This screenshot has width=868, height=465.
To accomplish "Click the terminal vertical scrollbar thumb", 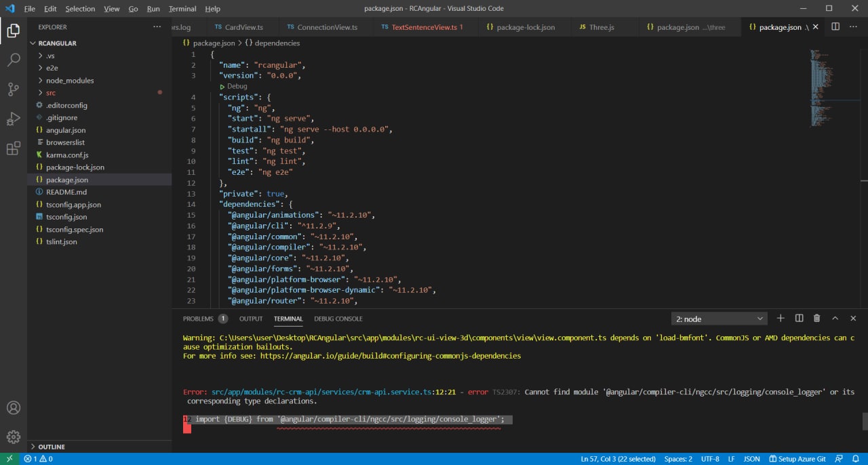I will click(x=865, y=420).
